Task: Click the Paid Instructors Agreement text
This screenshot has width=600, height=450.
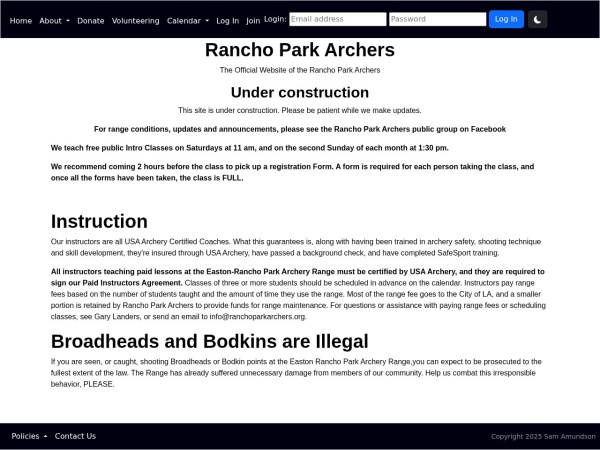Action: click(132, 283)
